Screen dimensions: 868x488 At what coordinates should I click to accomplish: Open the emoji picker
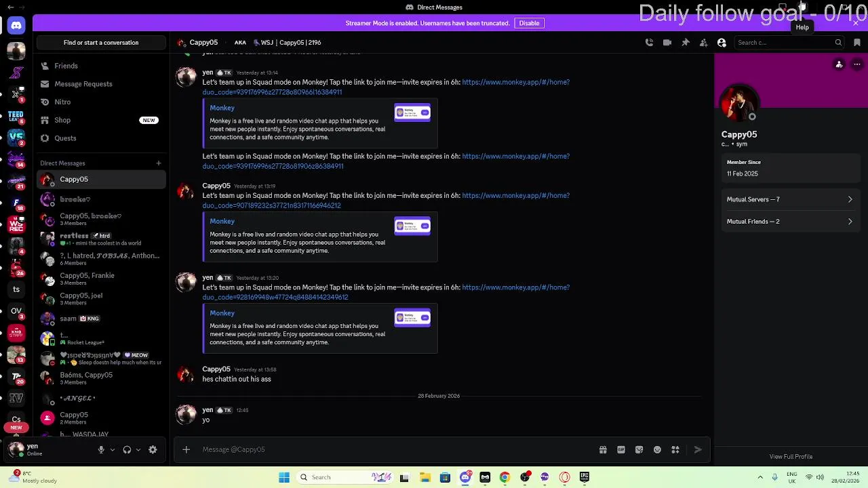coord(657,449)
